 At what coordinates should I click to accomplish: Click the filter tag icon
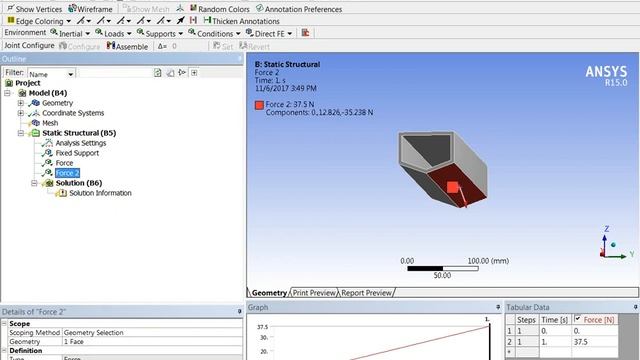pos(170,73)
